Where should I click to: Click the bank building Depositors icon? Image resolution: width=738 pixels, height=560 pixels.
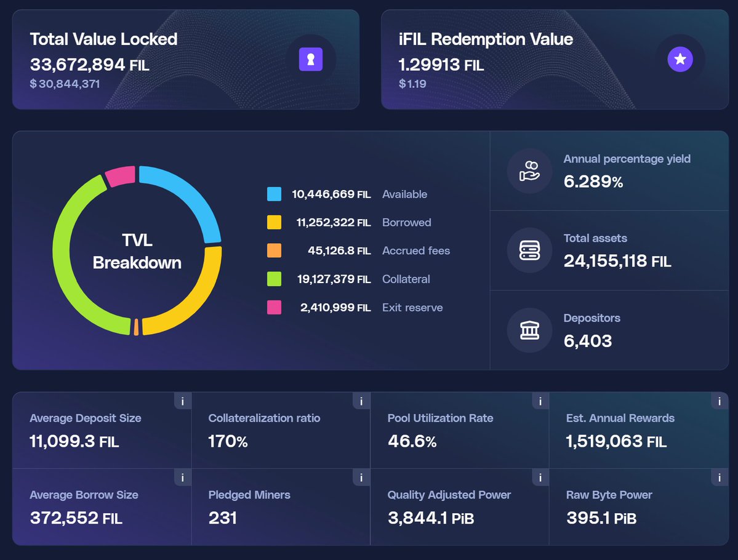pyautogui.click(x=529, y=330)
